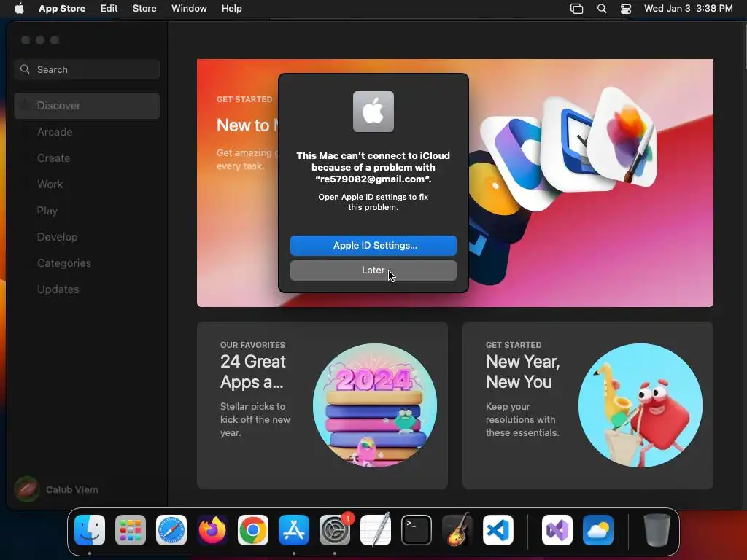Open Finder from the Dock
747x560 pixels.
[x=90, y=530]
